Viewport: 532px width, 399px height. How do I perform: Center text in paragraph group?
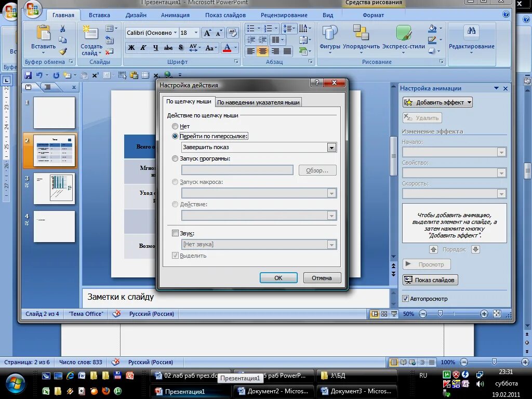click(x=262, y=51)
